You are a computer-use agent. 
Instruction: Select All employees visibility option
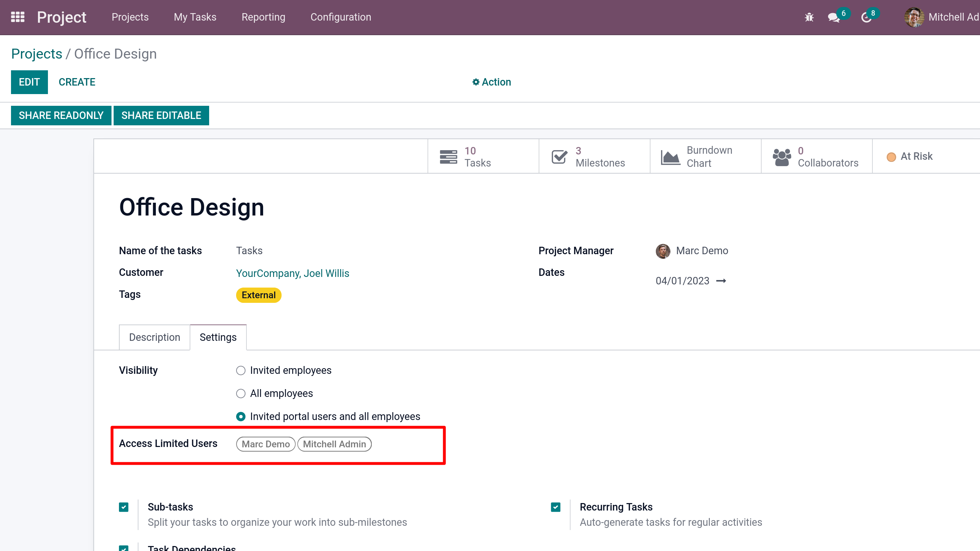click(x=241, y=393)
